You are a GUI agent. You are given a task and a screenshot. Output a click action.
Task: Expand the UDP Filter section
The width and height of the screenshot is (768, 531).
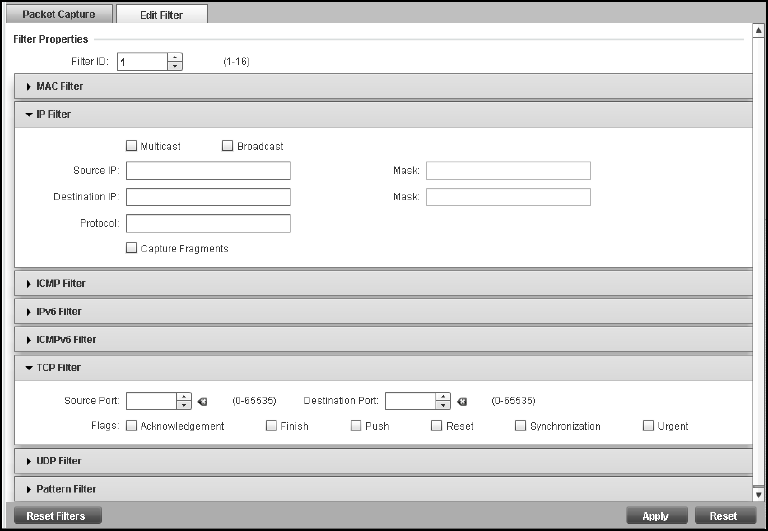point(60,461)
